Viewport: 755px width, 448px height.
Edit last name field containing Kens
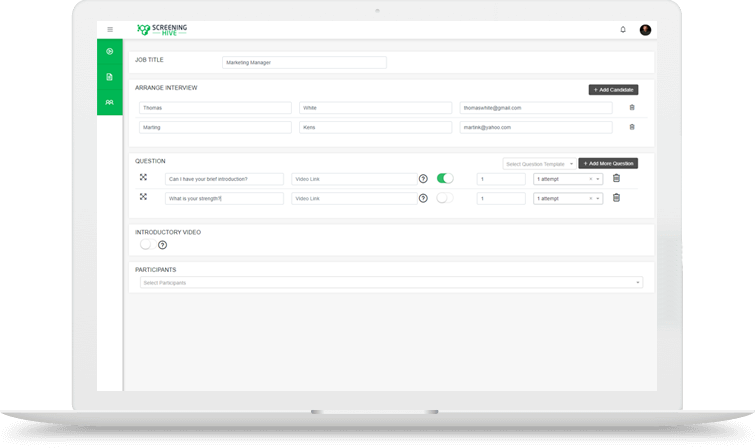(376, 127)
